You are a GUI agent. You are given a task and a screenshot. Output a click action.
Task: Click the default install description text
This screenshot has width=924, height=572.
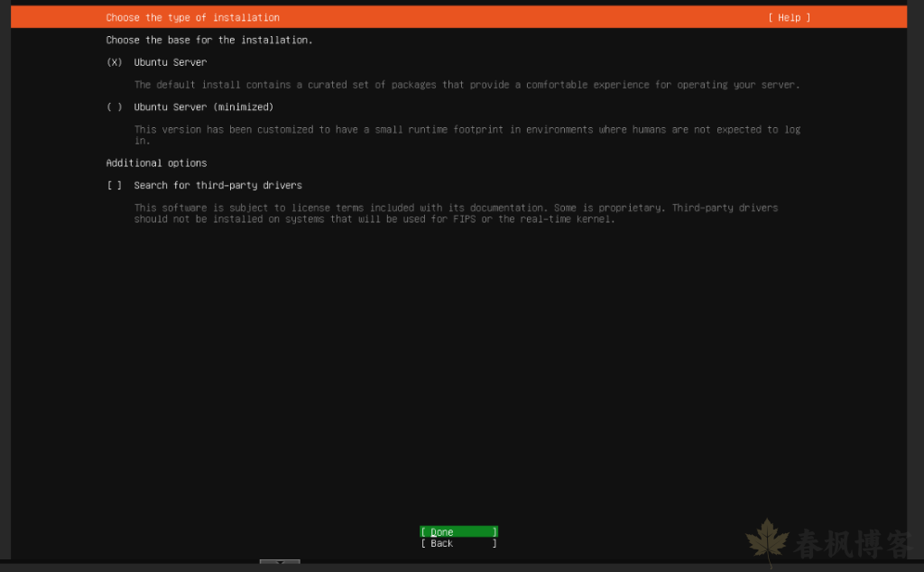(x=467, y=85)
